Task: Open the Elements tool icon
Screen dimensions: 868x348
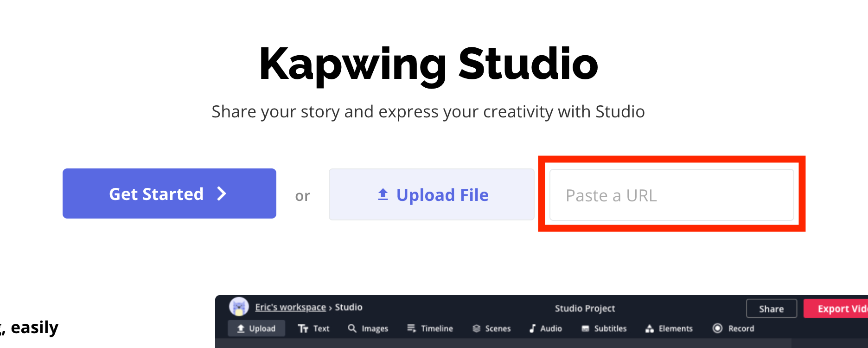Action: (x=650, y=329)
